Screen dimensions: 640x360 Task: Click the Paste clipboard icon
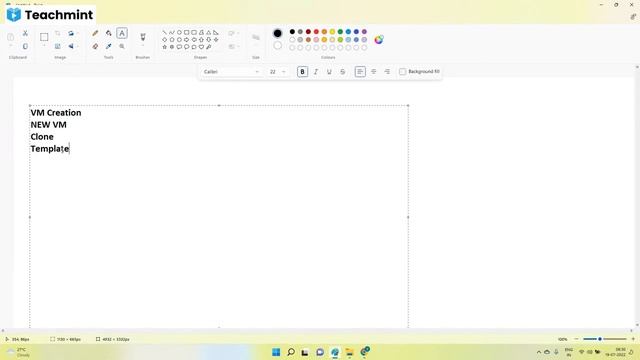pyautogui.click(x=11, y=37)
